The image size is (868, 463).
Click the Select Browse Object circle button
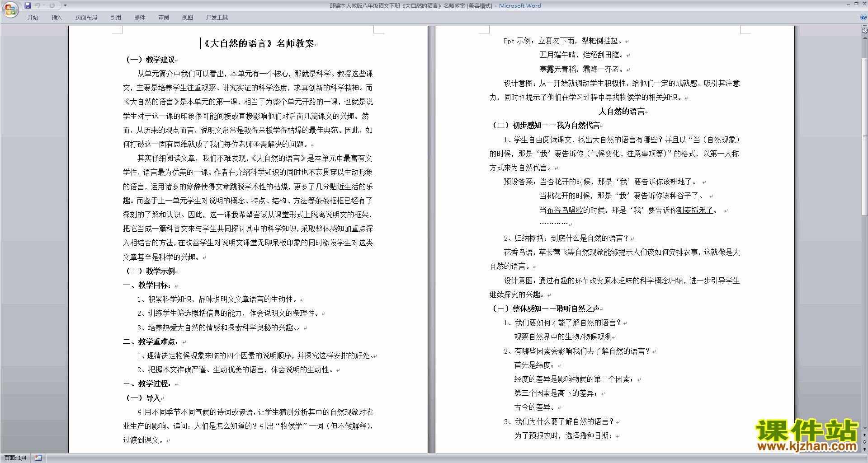[x=864, y=442]
